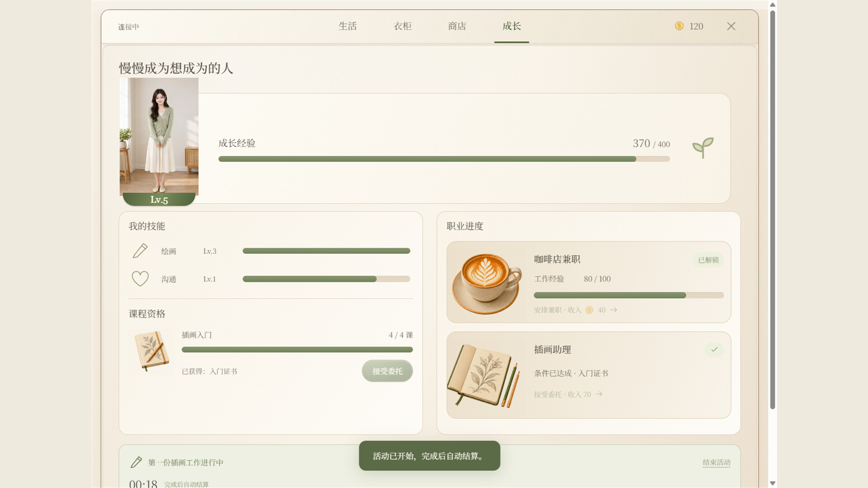Click the 接受委托 button
Viewport: 868px width, 488px height.
click(x=387, y=371)
